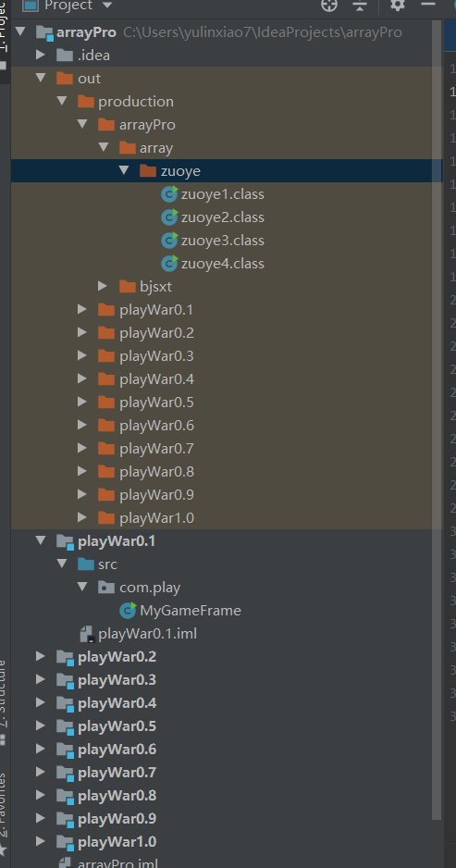Viewport: 456px width, 868px height.
Task: Click the locate/scroll-from-source crosshair icon
Action: tap(328, 5)
